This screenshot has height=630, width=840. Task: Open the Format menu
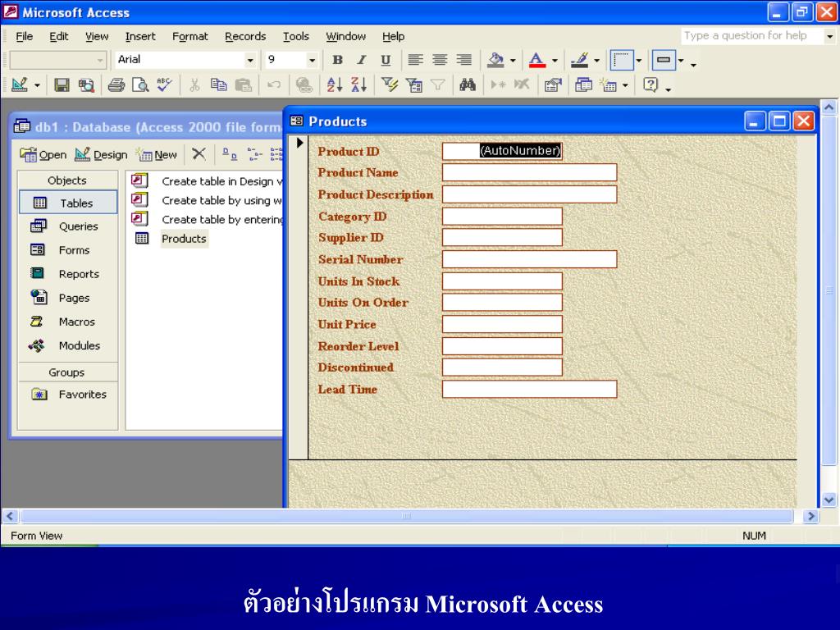[189, 36]
